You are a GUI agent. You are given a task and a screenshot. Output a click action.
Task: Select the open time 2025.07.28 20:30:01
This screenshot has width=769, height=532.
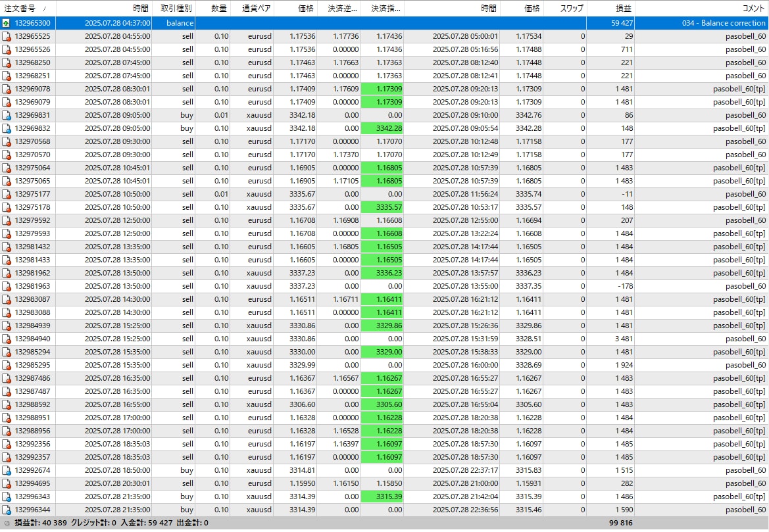[x=118, y=484]
